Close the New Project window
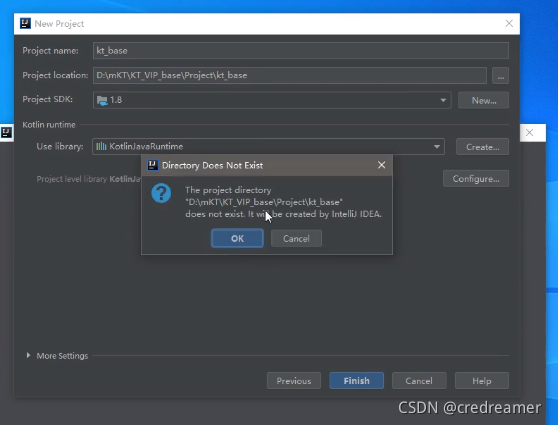The width and height of the screenshot is (558, 425). [x=509, y=23]
